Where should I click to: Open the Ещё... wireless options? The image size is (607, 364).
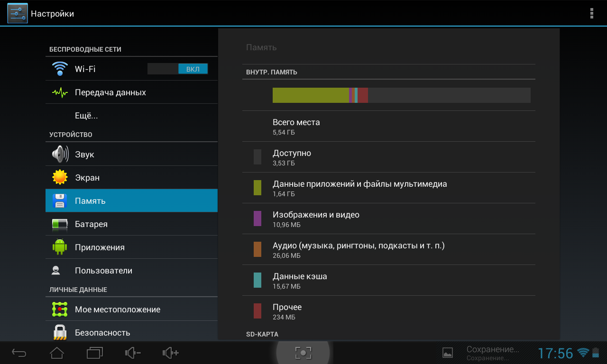(x=131, y=116)
